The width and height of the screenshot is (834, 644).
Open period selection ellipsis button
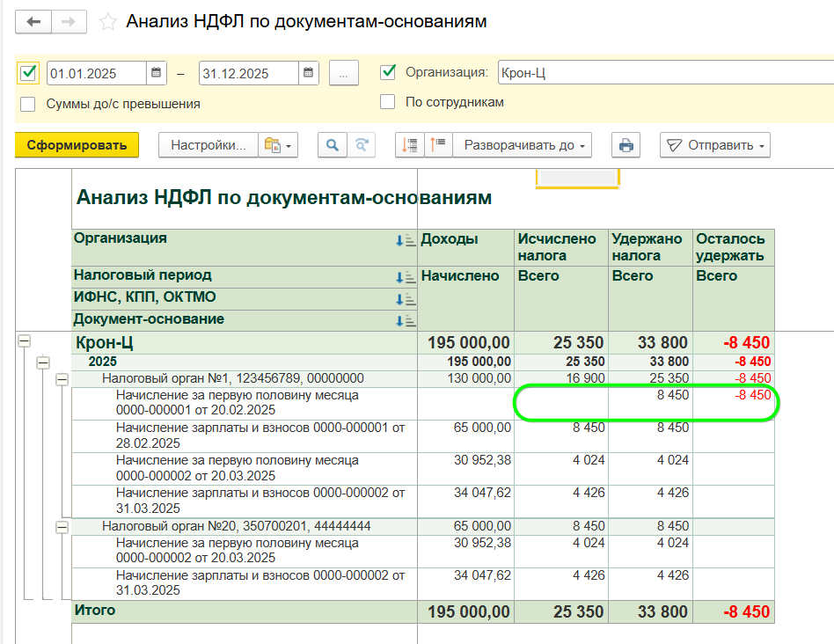click(344, 73)
